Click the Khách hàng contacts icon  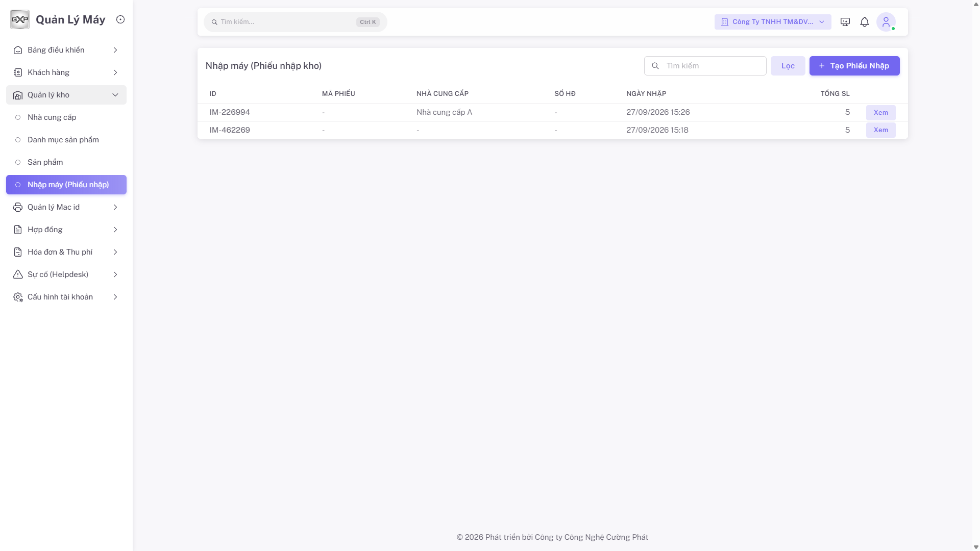[x=18, y=72]
